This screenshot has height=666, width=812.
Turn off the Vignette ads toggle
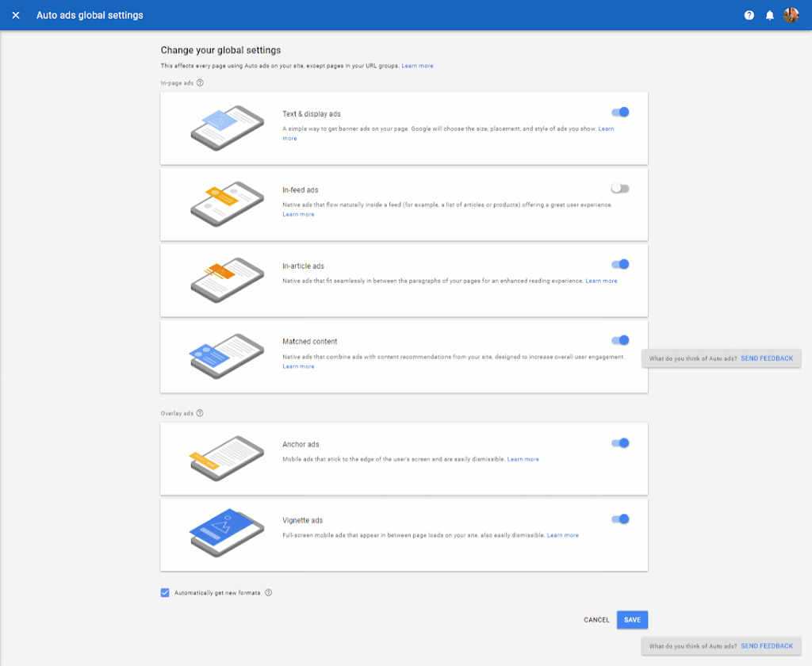[620, 519]
